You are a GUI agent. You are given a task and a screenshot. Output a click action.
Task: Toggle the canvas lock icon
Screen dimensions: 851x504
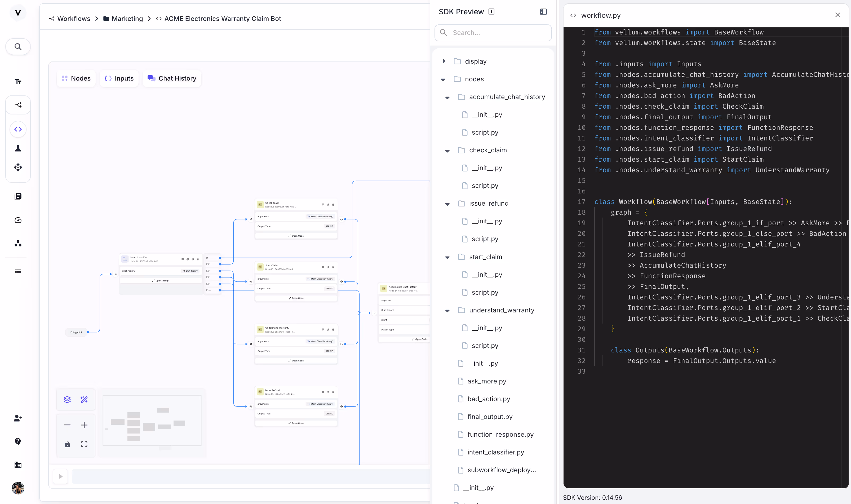pyautogui.click(x=67, y=444)
